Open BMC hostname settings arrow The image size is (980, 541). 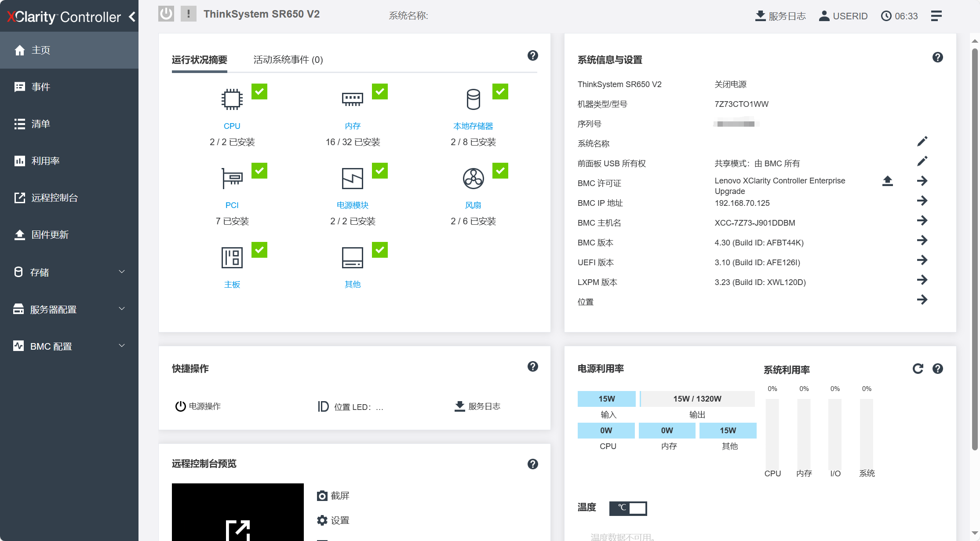(x=922, y=220)
